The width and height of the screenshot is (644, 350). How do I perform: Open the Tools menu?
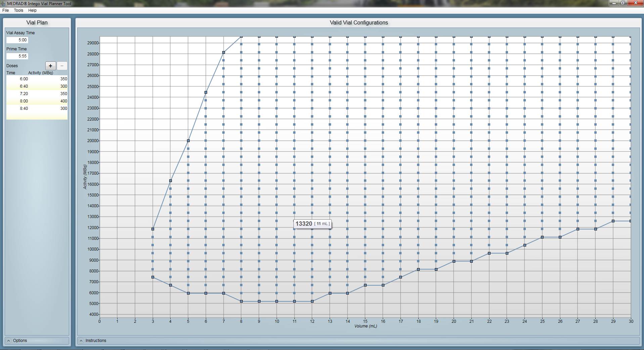[x=18, y=10]
